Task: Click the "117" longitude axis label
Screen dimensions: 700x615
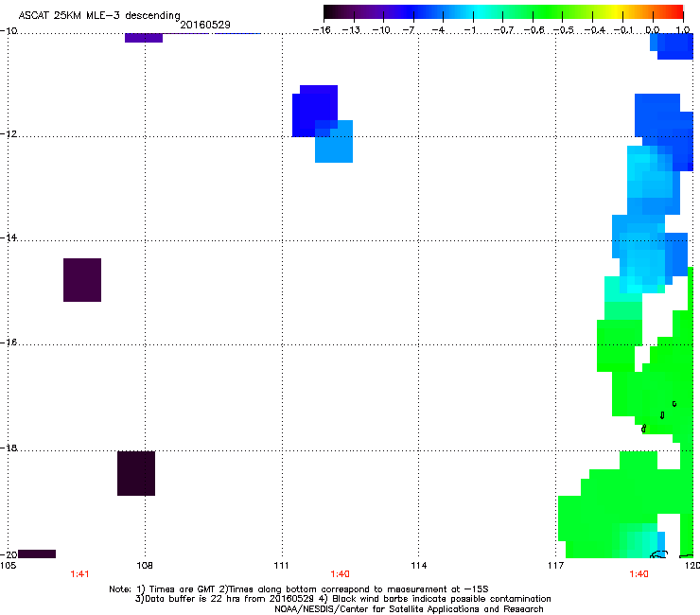Action: 556,566
